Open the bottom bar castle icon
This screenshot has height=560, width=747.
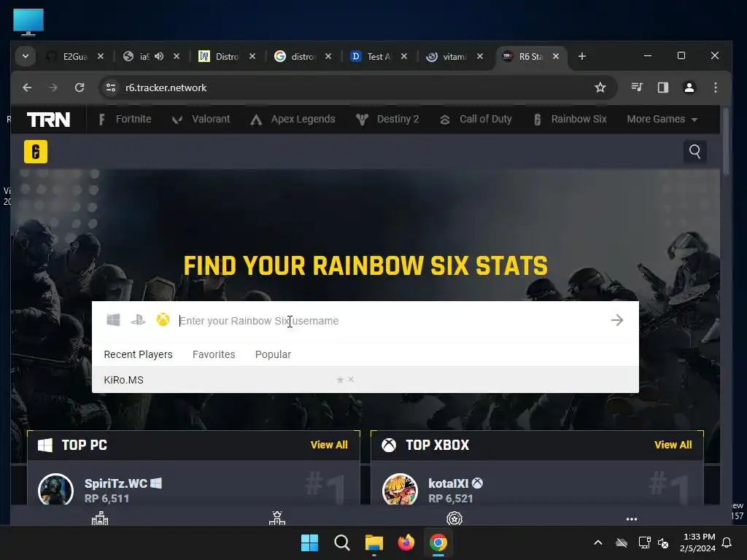tap(100, 518)
